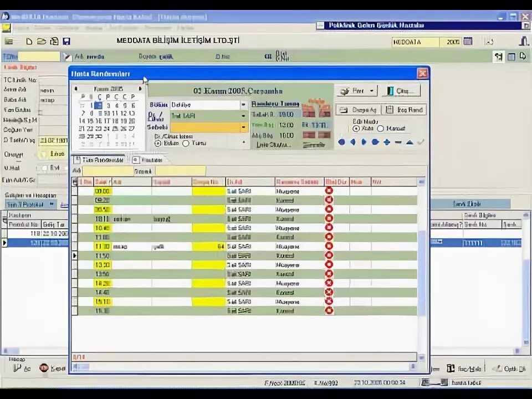Select the first radio under Print buttons group

[356, 129]
